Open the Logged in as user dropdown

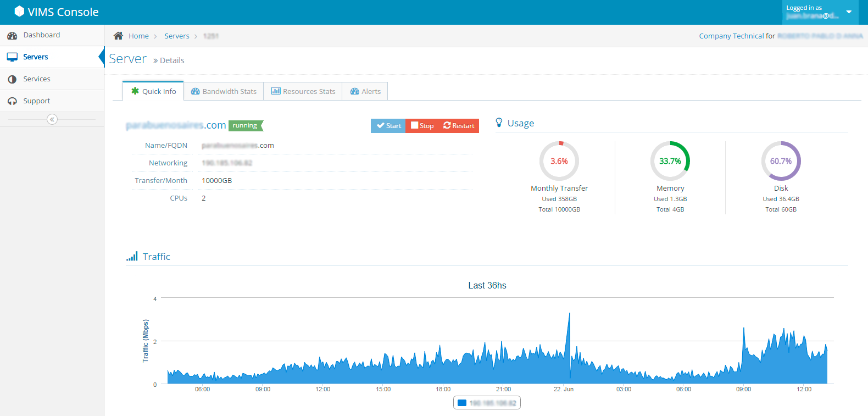coord(820,12)
